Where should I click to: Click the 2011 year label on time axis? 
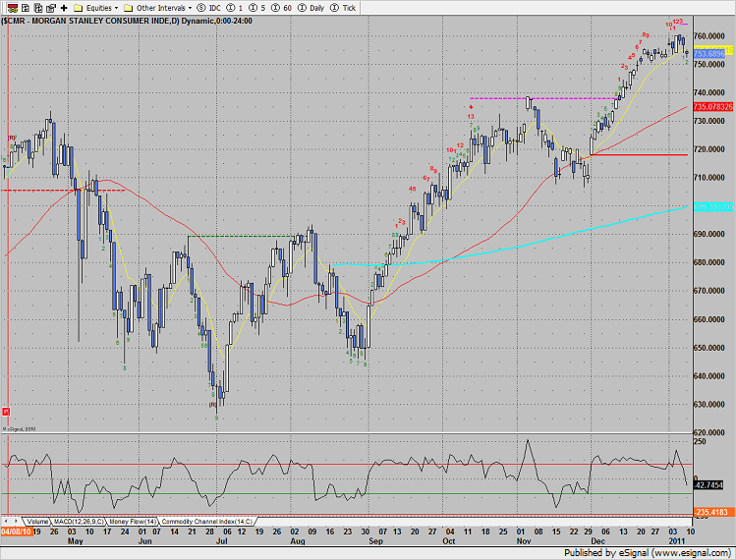[x=676, y=540]
